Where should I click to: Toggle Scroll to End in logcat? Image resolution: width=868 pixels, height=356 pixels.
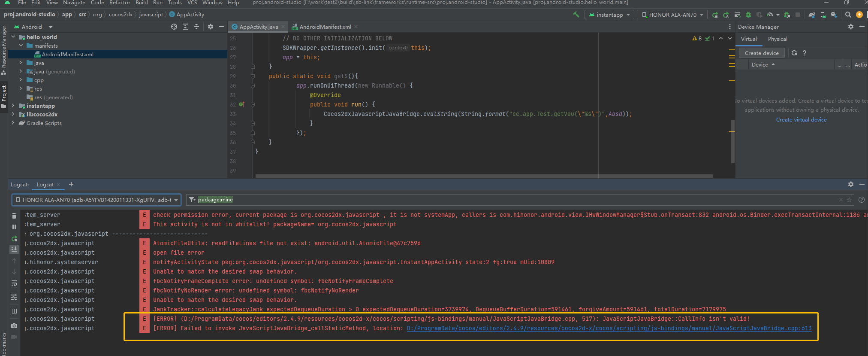click(x=14, y=249)
